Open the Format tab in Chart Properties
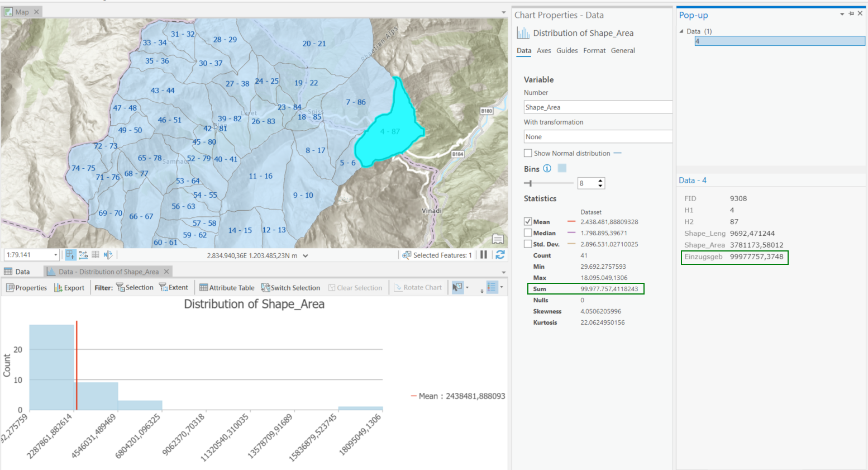 tap(594, 51)
